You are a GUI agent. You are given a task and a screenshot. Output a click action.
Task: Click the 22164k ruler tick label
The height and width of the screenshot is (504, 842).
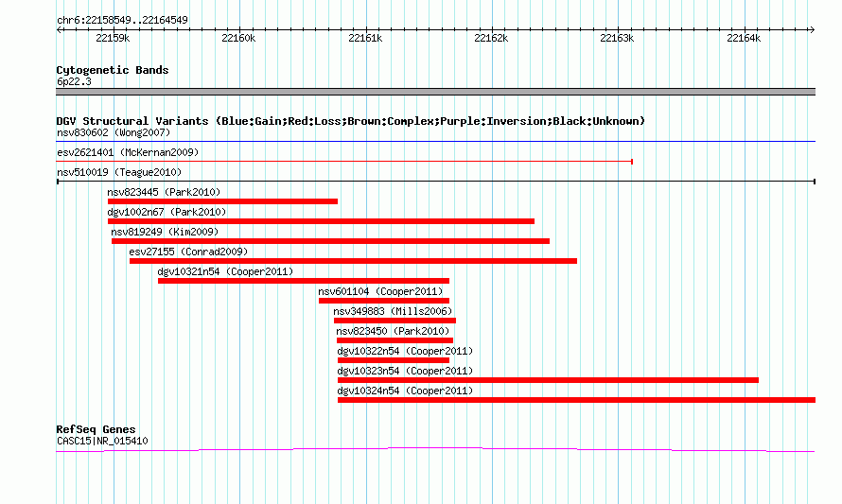[744, 38]
